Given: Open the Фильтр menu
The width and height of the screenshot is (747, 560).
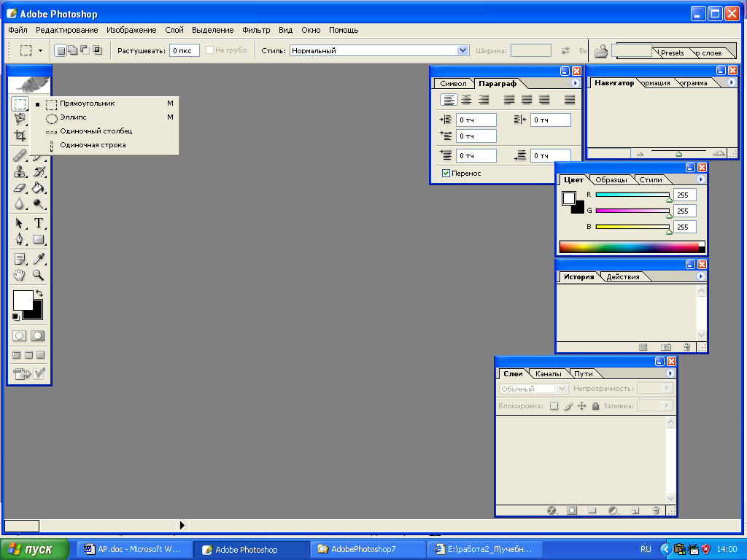Looking at the screenshot, I should pos(256,30).
